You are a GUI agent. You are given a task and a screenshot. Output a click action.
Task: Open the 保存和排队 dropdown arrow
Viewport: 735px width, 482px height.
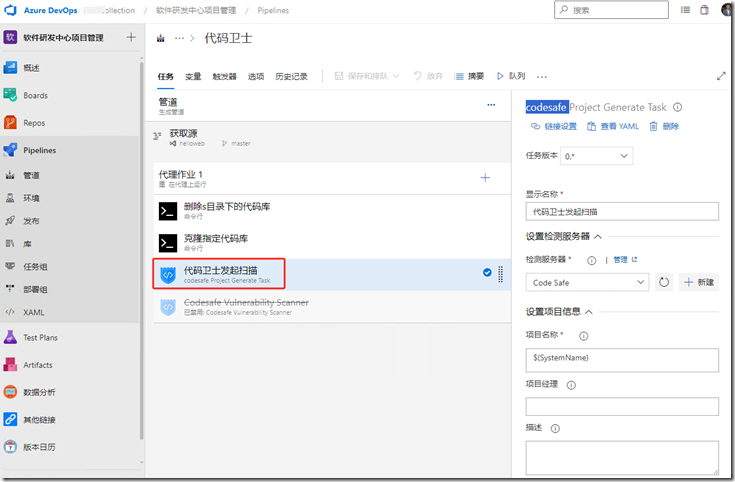(x=396, y=76)
